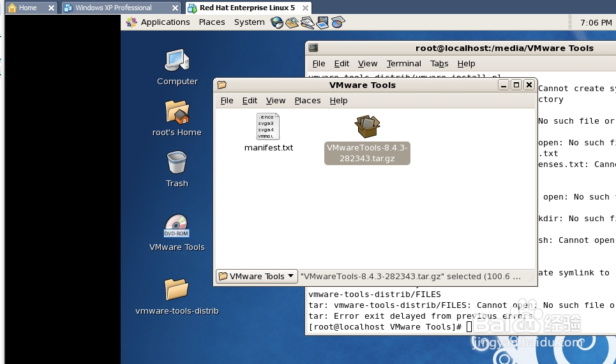Maximize the VMware Tools file browser window

point(516,85)
